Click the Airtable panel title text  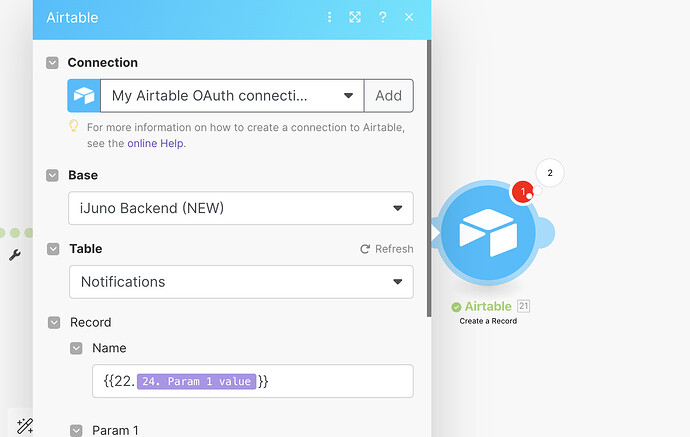(x=72, y=18)
